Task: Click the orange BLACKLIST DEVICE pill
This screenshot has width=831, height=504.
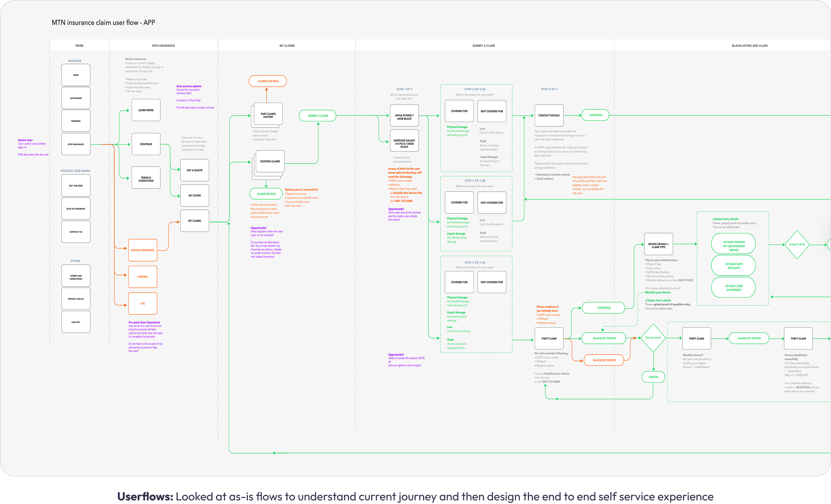Action: [604, 360]
